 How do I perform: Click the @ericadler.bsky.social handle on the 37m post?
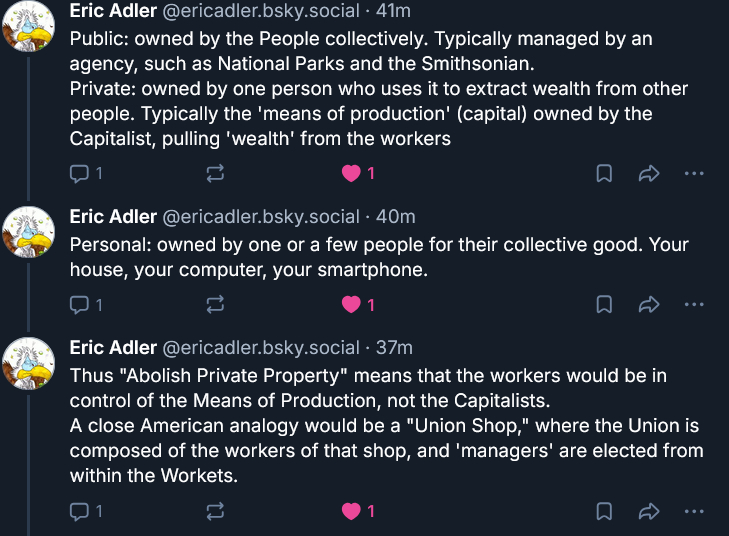click(x=260, y=348)
